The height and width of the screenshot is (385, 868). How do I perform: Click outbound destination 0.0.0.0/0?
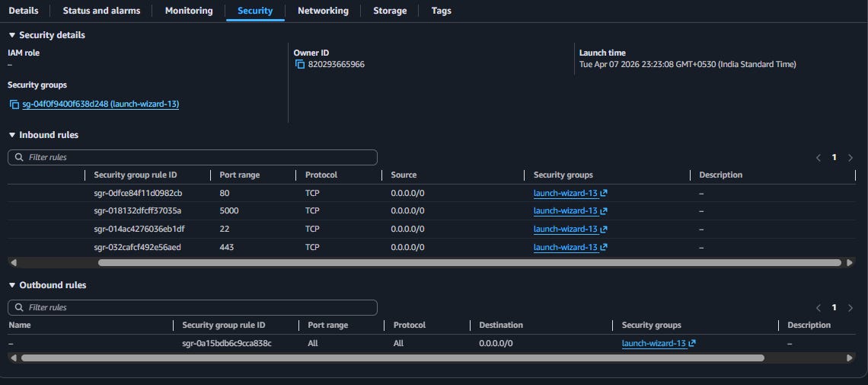[x=496, y=344]
